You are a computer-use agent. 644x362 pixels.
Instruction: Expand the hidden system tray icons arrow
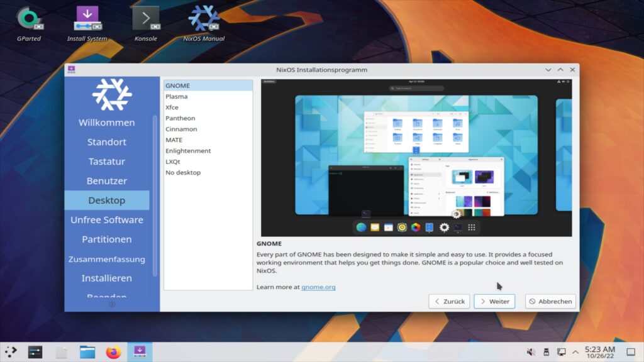point(575,352)
